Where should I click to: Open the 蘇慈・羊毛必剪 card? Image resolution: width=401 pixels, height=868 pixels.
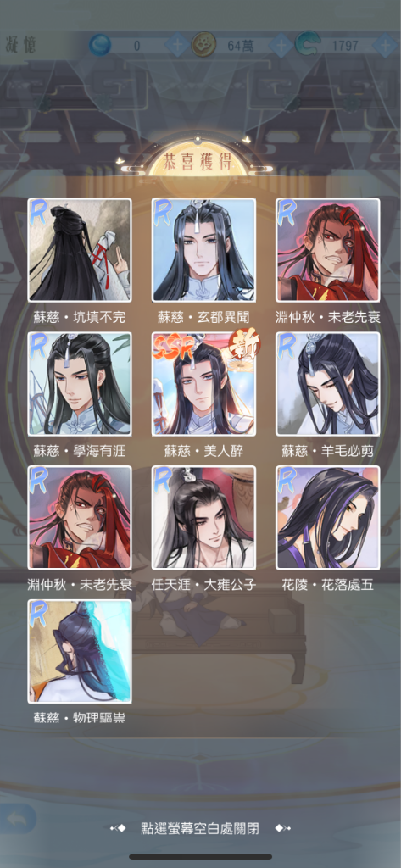pos(328,384)
